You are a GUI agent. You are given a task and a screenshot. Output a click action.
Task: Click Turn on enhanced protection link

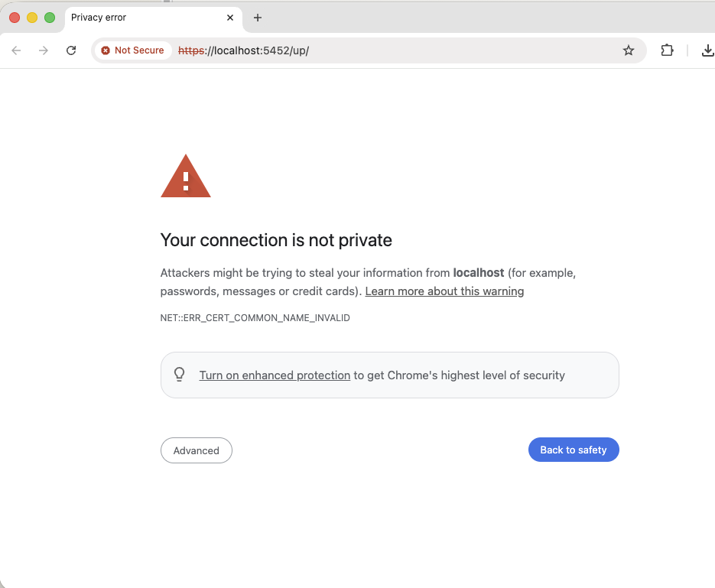(x=275, y=375)
